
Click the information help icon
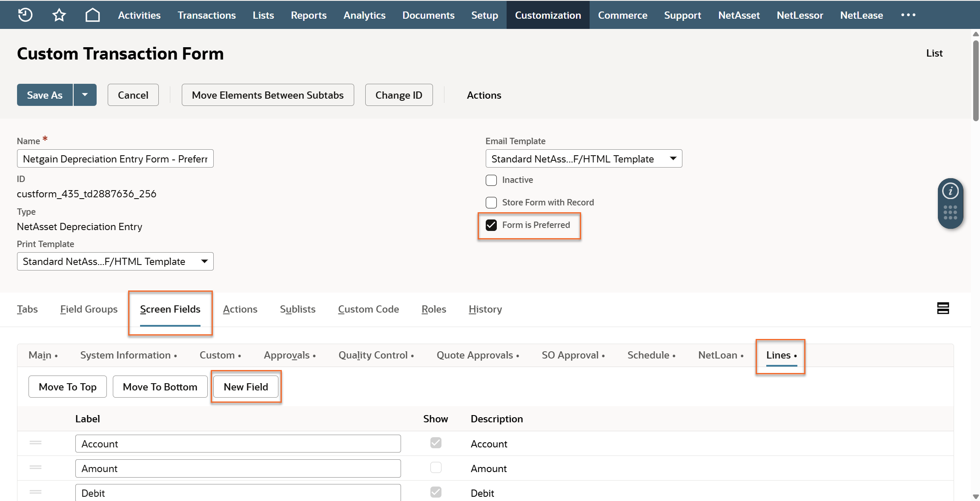tap(950, 191)
